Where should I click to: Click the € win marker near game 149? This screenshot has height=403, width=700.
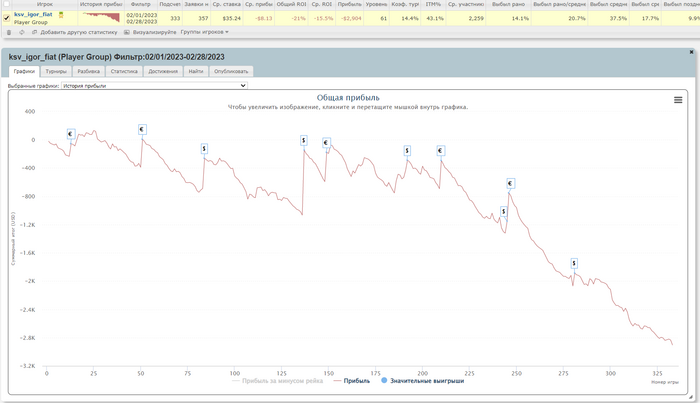[326, 143]
